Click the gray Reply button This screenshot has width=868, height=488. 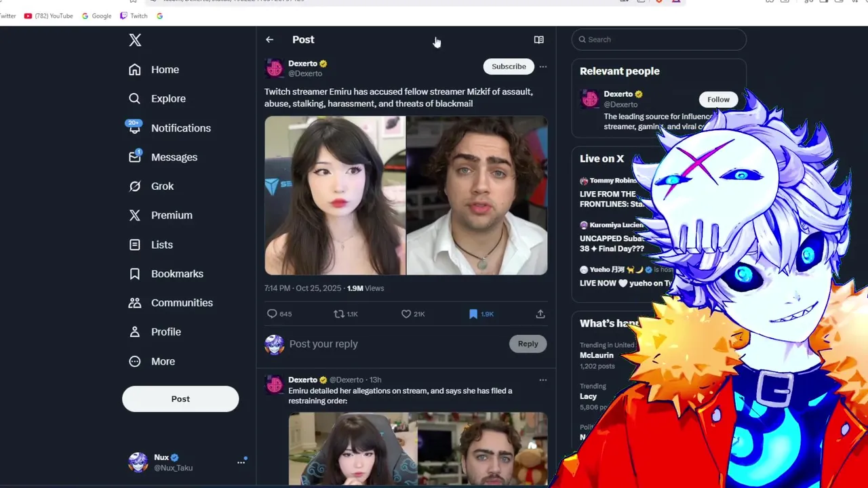[x=528, y=344]
